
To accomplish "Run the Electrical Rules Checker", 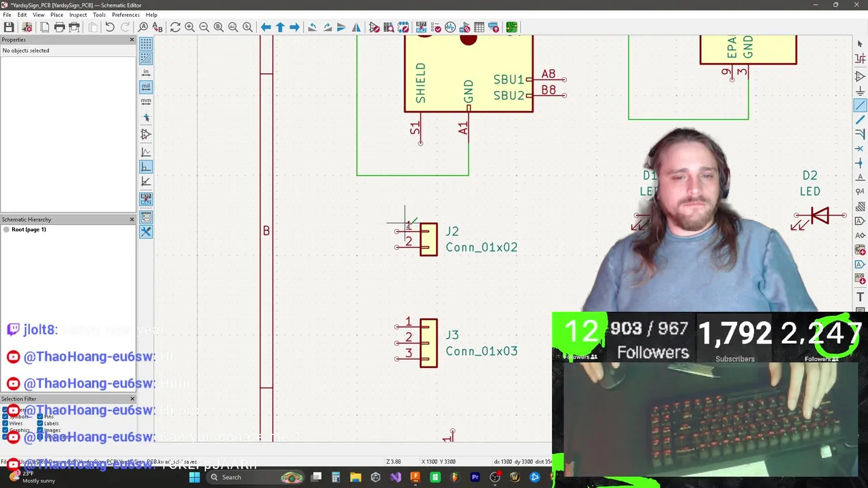I will point(436,27).
